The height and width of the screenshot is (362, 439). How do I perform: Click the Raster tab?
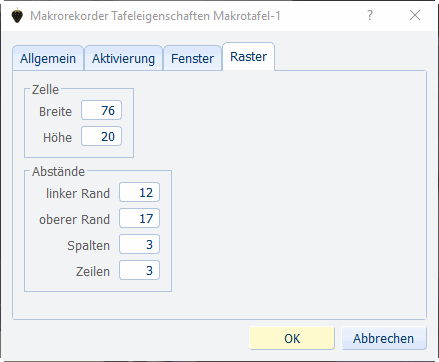coord(249,57)
